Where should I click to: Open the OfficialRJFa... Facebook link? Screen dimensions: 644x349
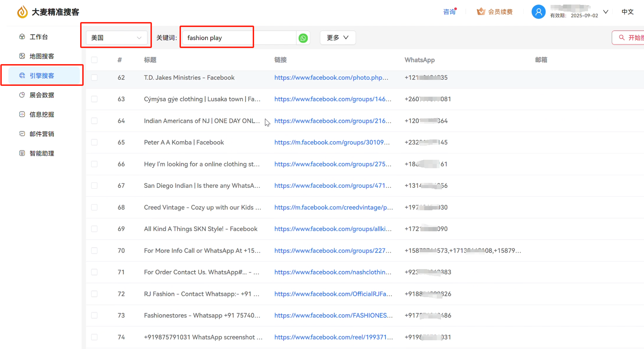(333, 294)
